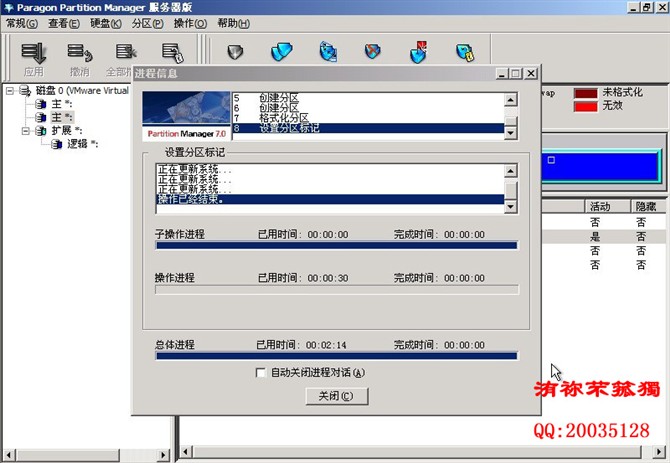Click the 隐藏 column header
670x463 pixels.
(x=649, y=206)
